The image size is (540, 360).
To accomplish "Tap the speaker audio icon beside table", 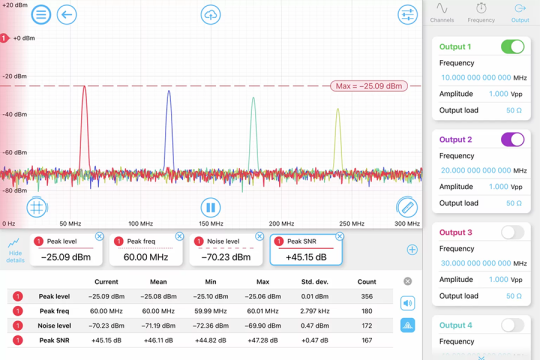I will [x=407, y=303].
